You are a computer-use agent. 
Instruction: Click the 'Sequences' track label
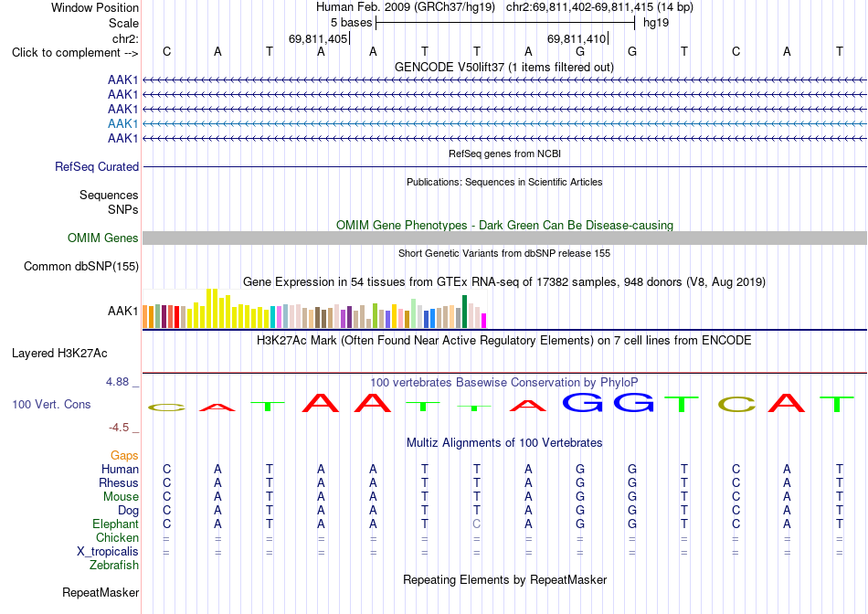click(x=109, y=195)
